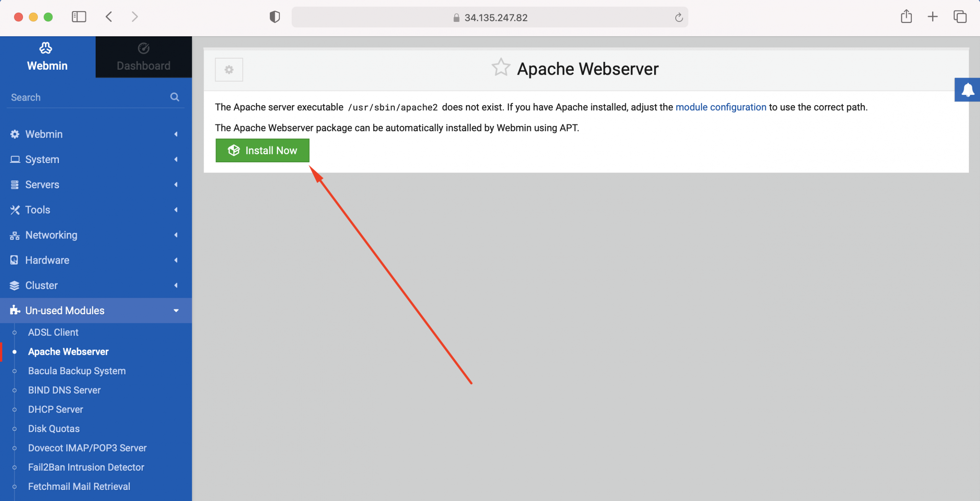Viewport: 980px width, 501px height.
Task: Click the System laptop icon
Action: click(x=15, y=159)
